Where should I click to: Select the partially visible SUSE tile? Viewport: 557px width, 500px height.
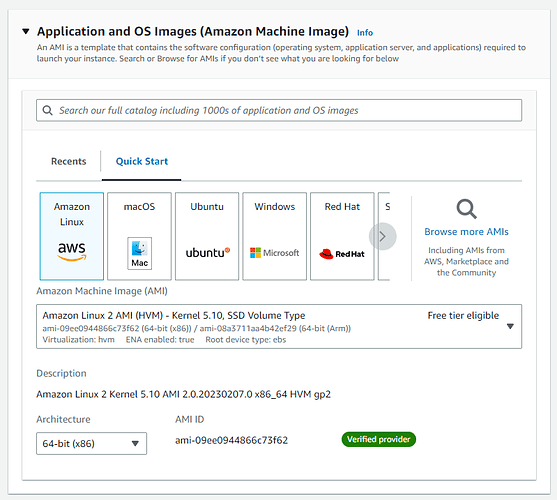(384, 236)
